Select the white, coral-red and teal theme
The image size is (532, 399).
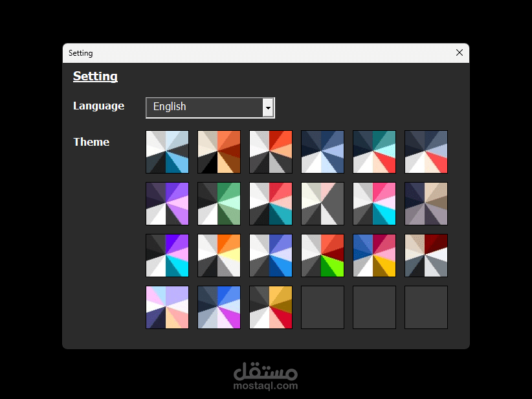point(271,204)
